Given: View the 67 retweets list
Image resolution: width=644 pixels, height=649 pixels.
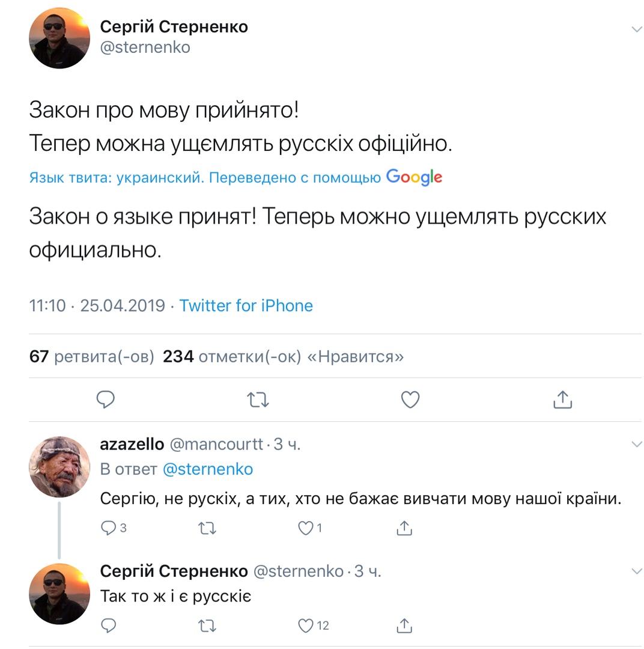Looking at the screenshot, I should [91, 356].
